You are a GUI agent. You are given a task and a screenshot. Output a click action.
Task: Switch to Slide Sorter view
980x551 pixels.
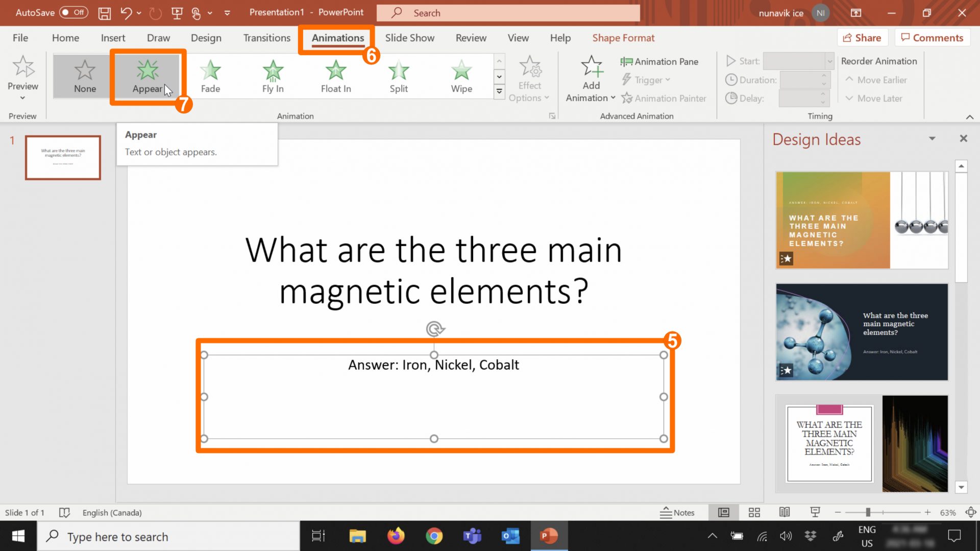[754, 512]
